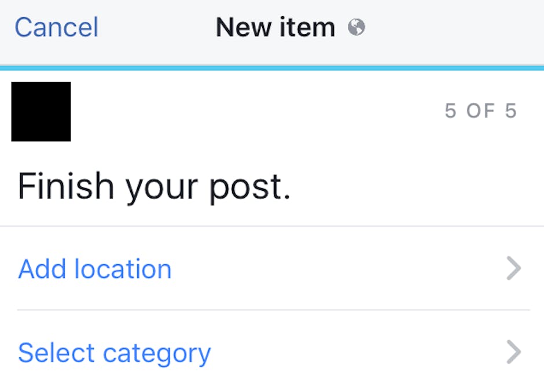Click the Finish your post prompt
This screenshot has width=544, height=392.
click(155, 186)
